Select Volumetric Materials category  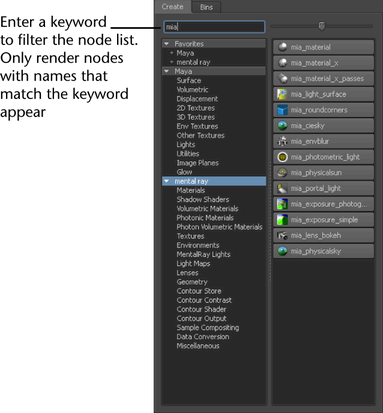coord(207,209)
